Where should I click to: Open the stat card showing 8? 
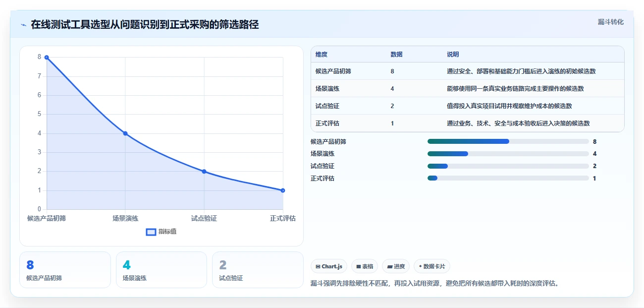[x=65, y=270]
